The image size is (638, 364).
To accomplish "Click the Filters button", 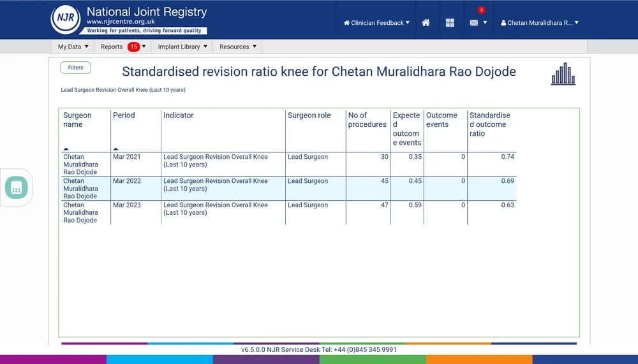I will pyautogui.click(x=75, y=68).
